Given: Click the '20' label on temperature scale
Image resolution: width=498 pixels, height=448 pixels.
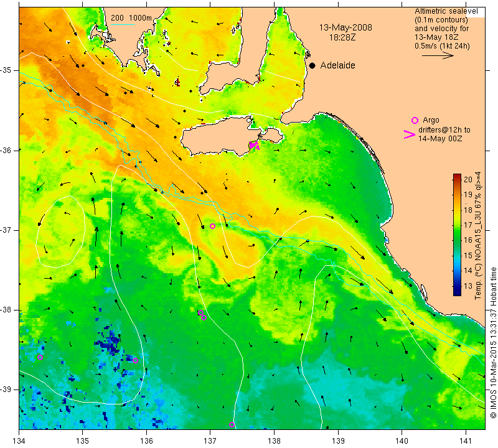Looking at the screenshot, I should (468, 179).
